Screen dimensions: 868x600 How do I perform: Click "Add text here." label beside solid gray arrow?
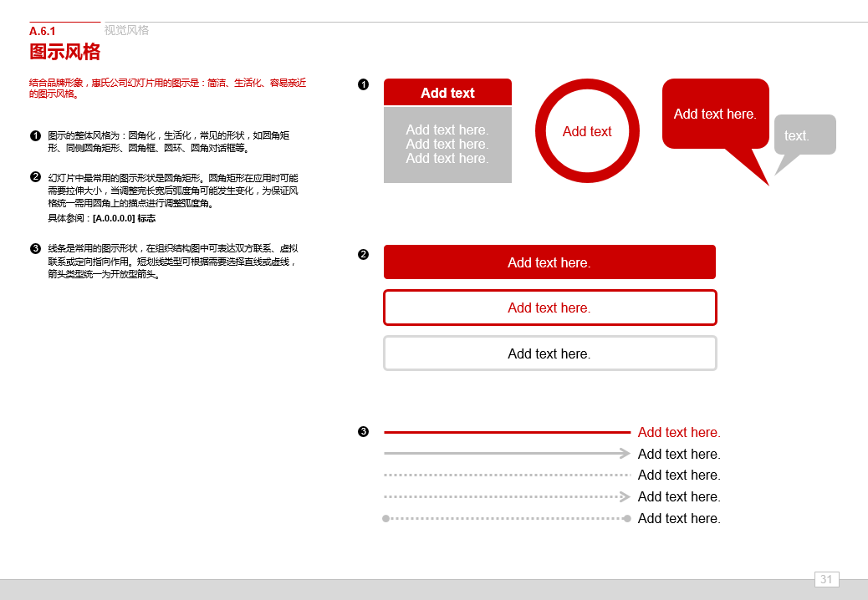click(x=679, y=454)
